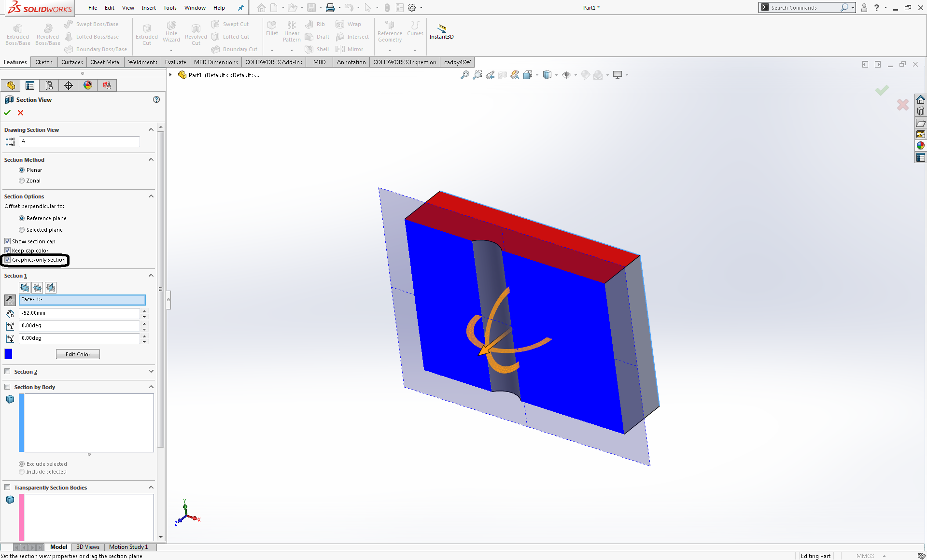The height and width of the screenshot is (560, 927).
Task: Select Reference plane offset option
Action: (22, 218)
